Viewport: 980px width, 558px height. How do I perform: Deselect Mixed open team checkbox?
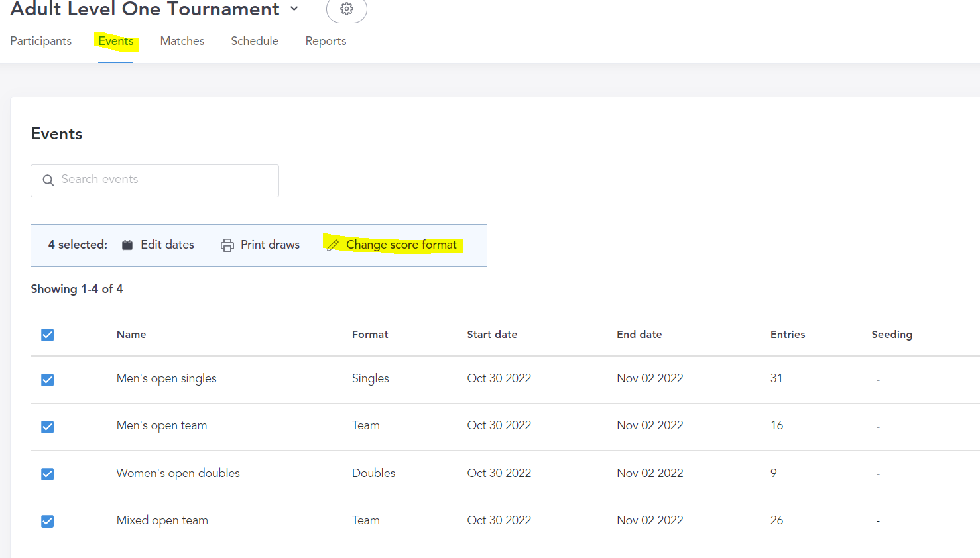click(48, 521)
